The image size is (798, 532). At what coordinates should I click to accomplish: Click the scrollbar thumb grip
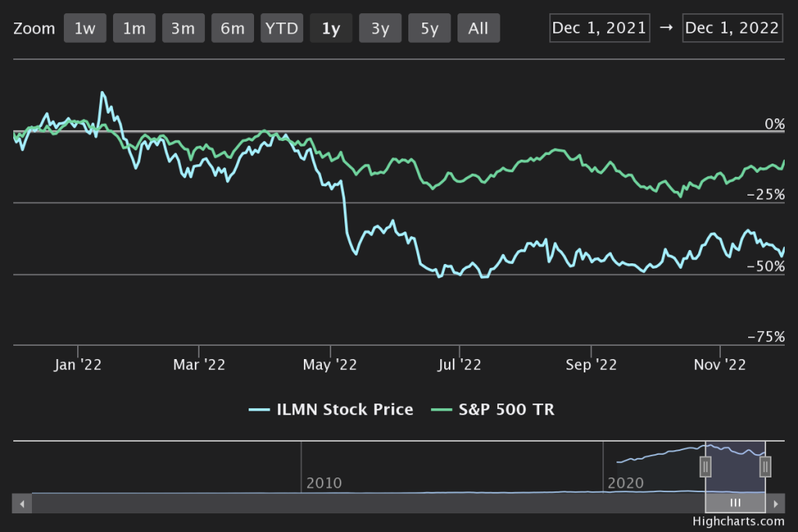click(735, 503)
